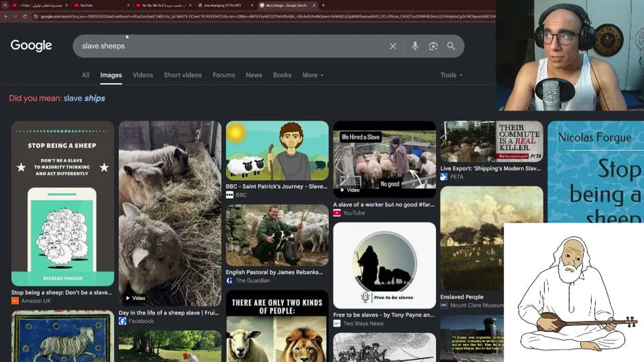
Task: Open the Videos results tab
Action: 143,75
